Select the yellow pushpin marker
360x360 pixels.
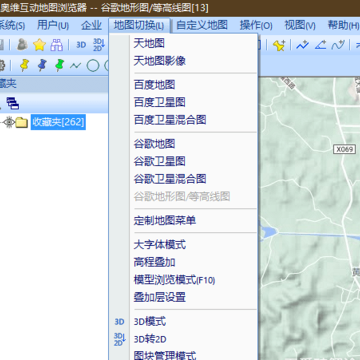coord(24,65)
